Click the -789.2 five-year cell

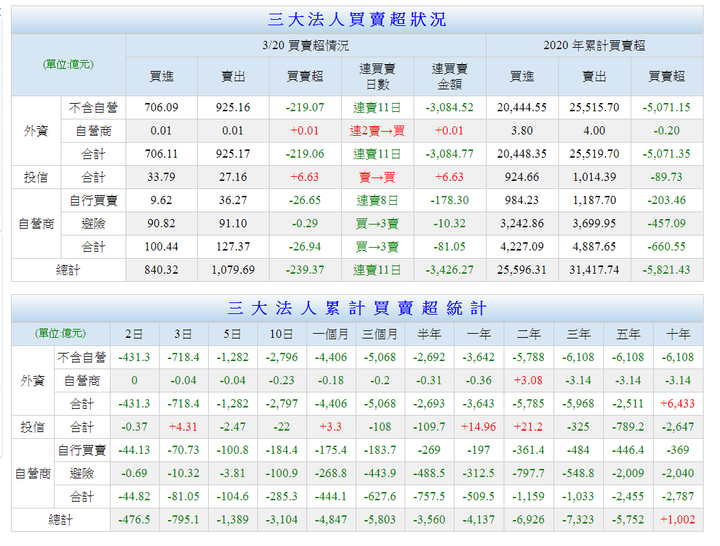click(x=628, y=427)
